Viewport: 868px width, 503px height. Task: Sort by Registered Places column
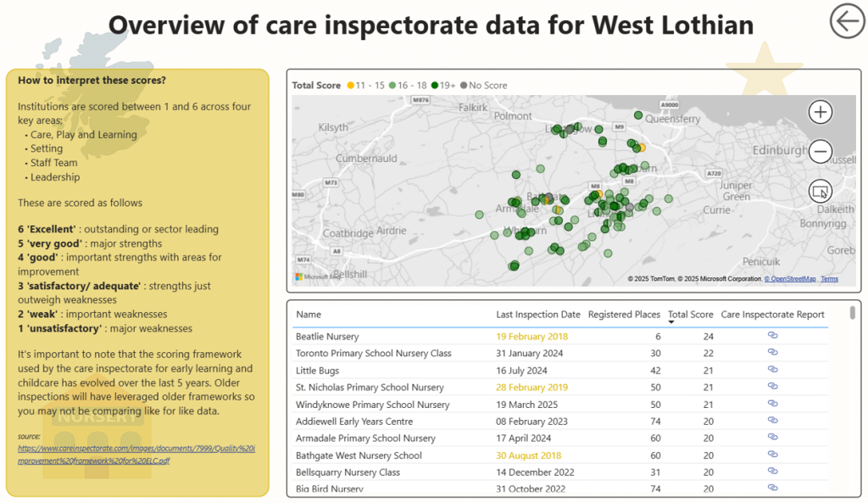624,314
